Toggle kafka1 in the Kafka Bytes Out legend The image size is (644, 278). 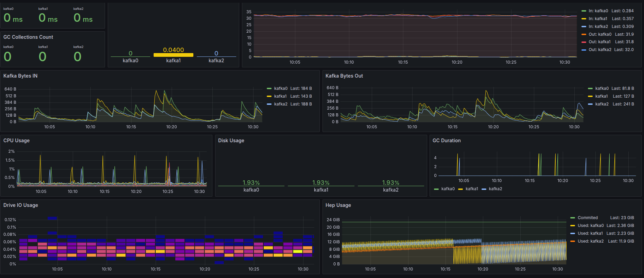pyautogui.click(x=602, y=96)
